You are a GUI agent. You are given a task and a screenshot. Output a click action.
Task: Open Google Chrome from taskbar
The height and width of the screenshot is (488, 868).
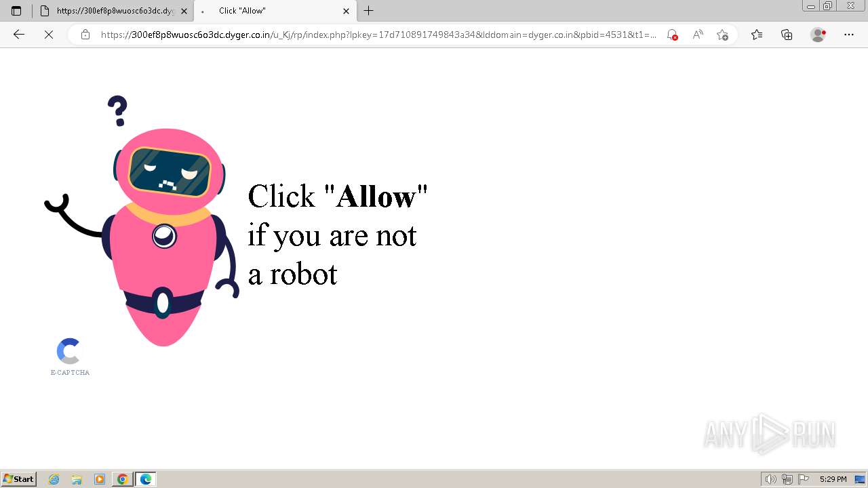point(122,479)
